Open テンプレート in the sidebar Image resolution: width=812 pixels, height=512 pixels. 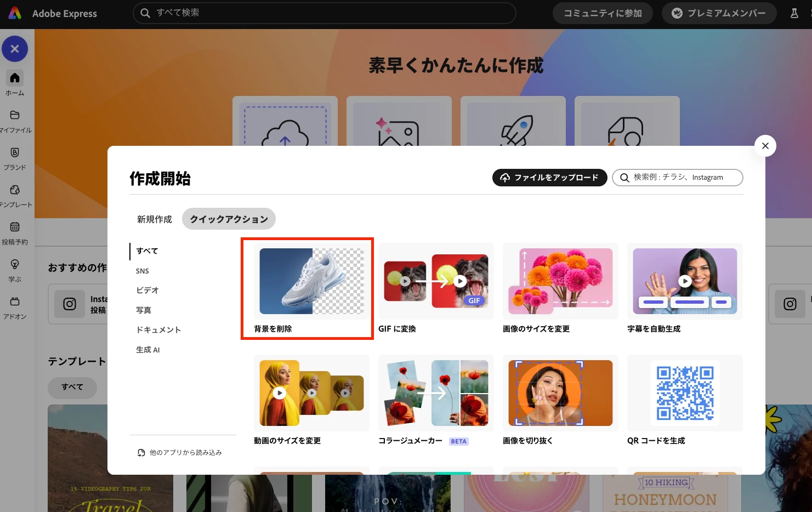click(15, 196)
